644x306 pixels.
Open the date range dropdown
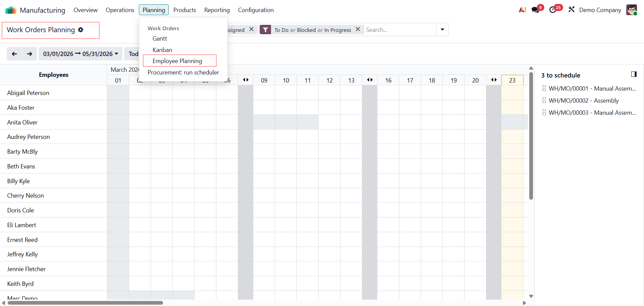pos(80,54)
